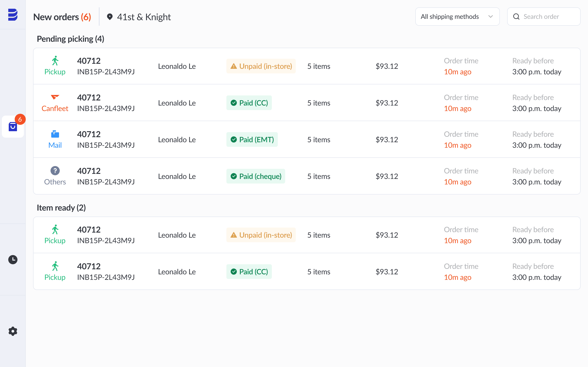Click the New orders (6) heading
Viewport: 588px width, 367px height.
click(x=62, y=17)
